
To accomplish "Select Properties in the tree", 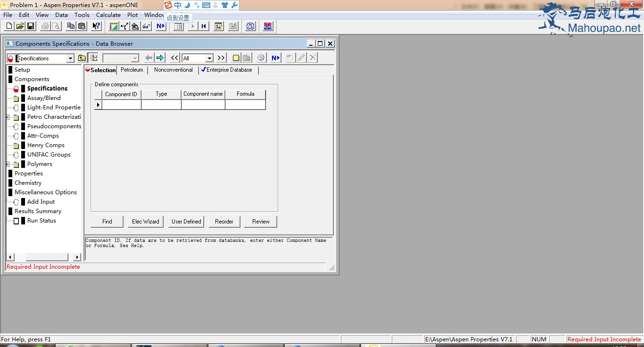I will [x=29, y=173].
